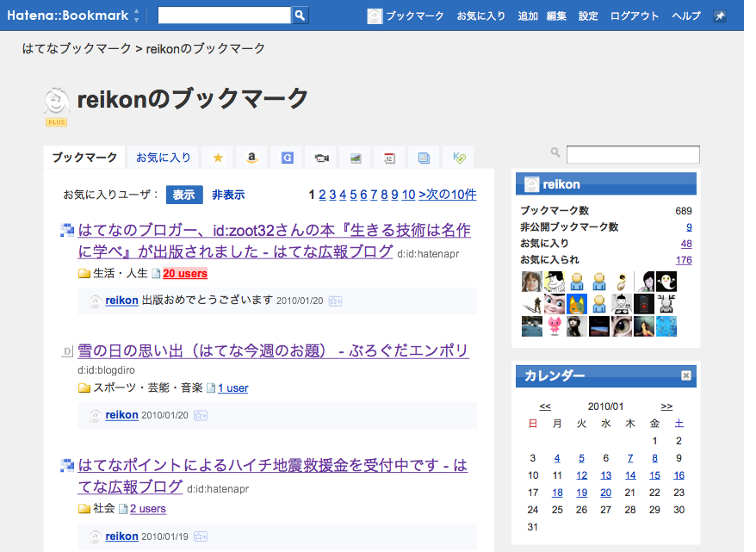Click the red 20 users link
The width and height of the screenshot is (756, 552).
click(x=185, y=273)
